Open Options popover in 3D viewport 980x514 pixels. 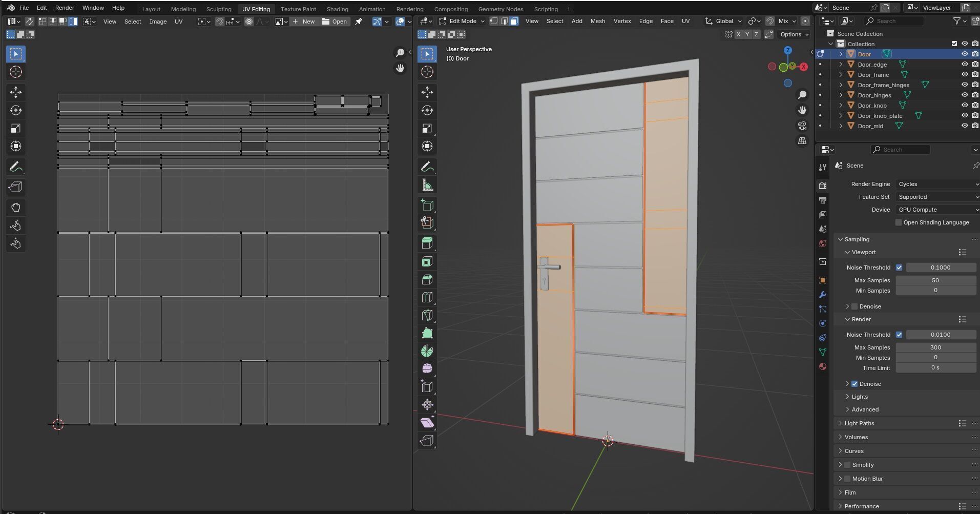(x=795, y=34)
